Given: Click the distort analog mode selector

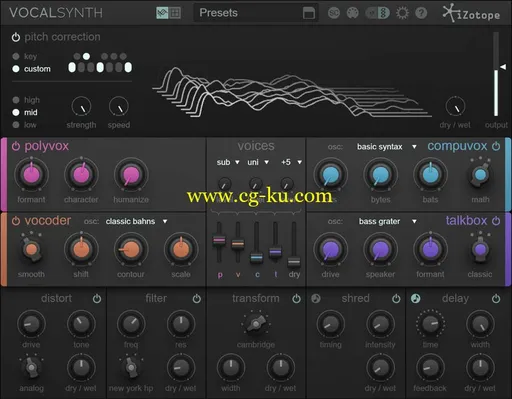Looking at the screenshot, I should point(31,367).
